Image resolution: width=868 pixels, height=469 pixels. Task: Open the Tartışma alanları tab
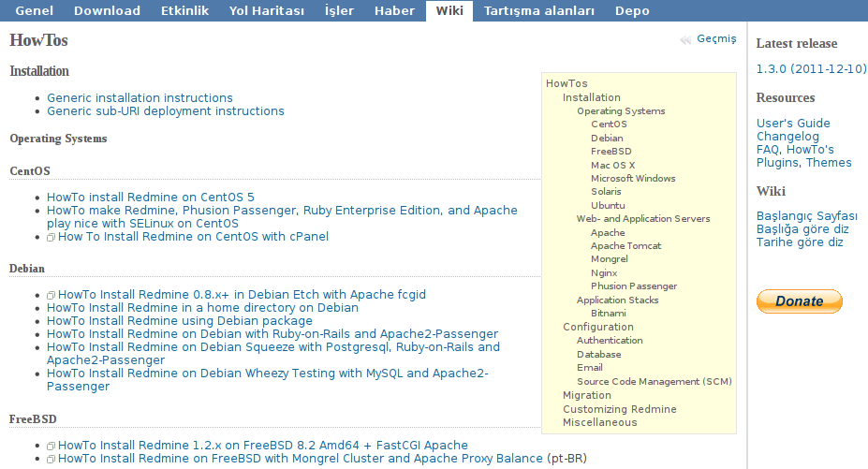tap(538, 11)
